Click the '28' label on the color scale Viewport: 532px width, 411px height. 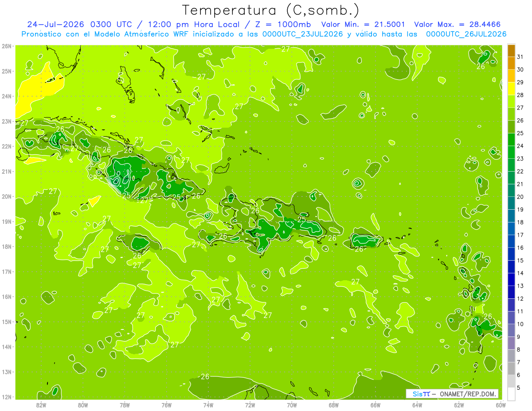tap(520, 95)
